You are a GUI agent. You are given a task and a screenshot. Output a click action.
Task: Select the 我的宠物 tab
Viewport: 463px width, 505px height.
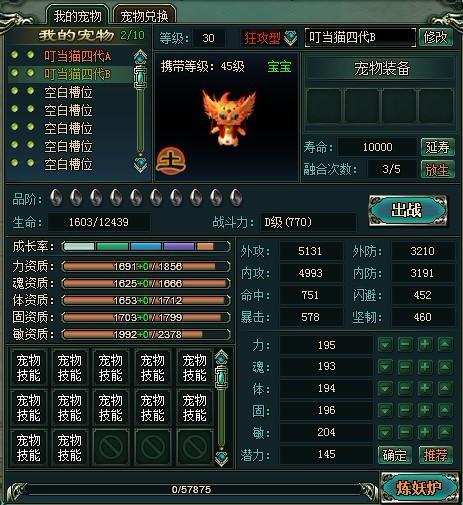tap(77, 16)
